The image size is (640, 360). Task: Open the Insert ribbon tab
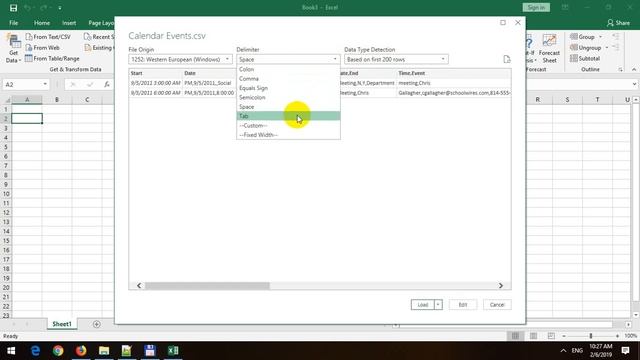click(x=69, y=23)
